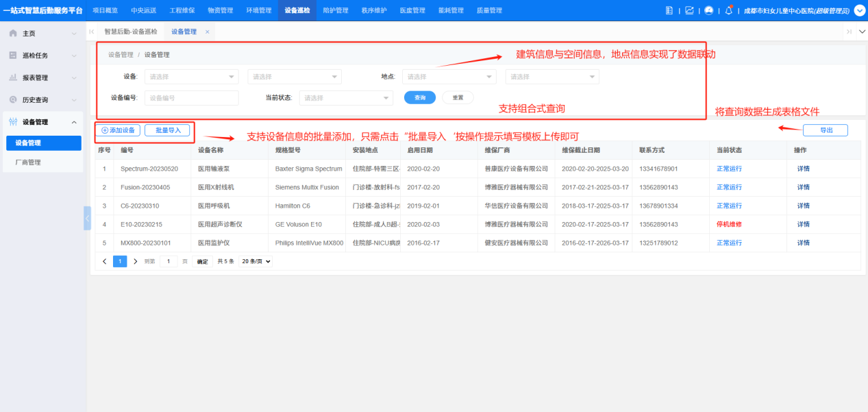
Task: Open 详情 for C6-20230310
Action: click(804, 206)
